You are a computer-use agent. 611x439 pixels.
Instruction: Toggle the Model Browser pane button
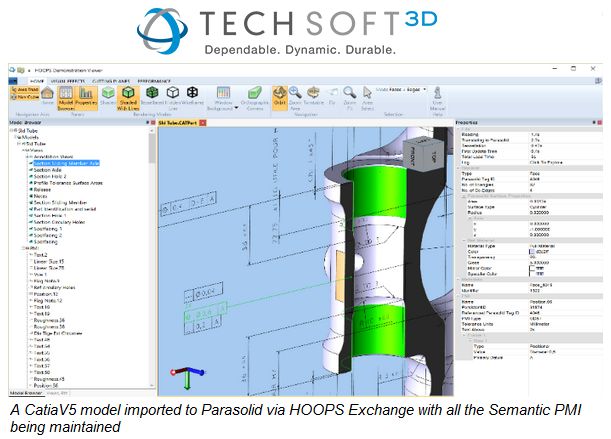coord(65,98)
